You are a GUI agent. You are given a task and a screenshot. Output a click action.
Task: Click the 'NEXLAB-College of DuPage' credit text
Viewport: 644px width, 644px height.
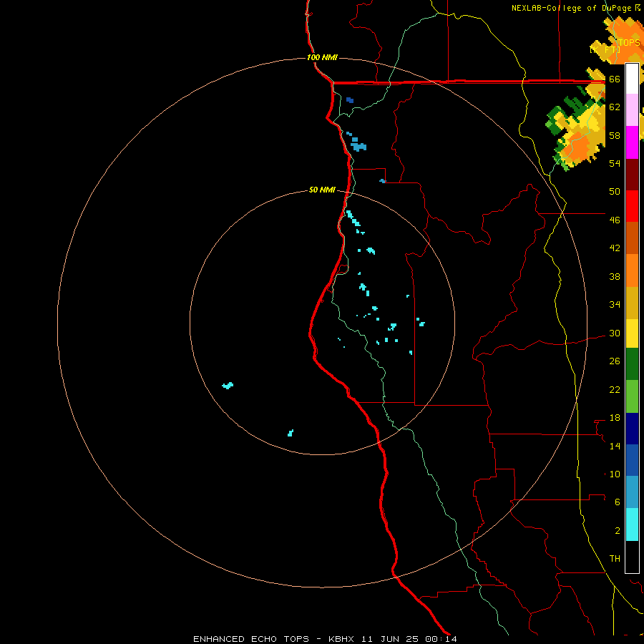point(571,8)
